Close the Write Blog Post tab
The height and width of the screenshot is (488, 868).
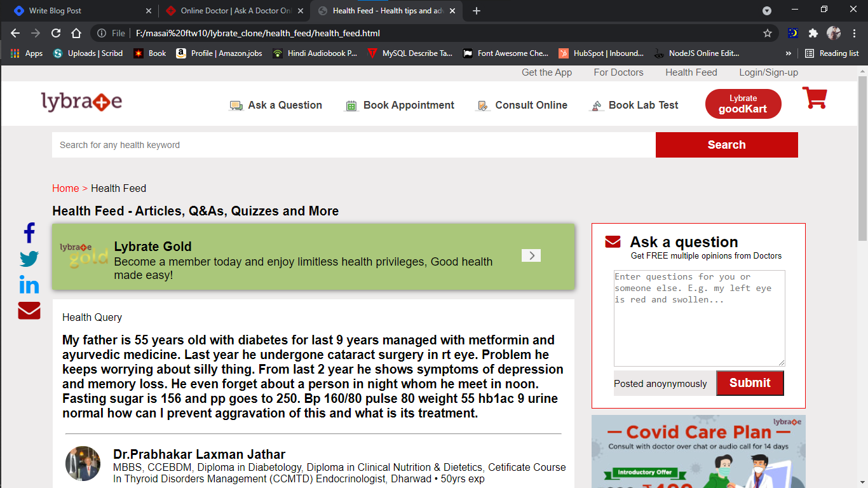[149, 11]
